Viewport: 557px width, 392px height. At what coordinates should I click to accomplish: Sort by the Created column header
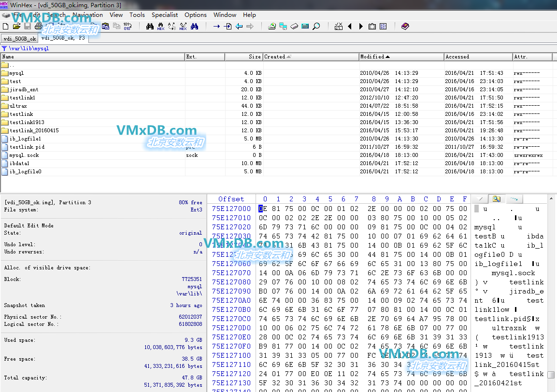[311, 57]
